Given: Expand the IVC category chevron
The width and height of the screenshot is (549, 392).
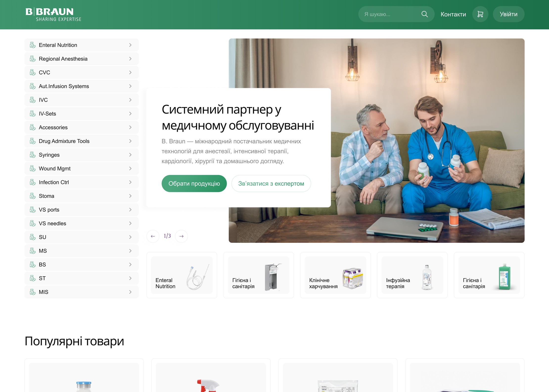Looking at the screenshot, I should pos(130,100).
